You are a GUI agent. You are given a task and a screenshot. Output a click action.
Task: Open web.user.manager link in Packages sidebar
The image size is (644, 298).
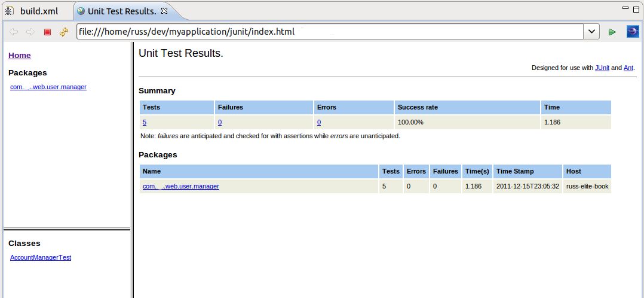[48, 87]
